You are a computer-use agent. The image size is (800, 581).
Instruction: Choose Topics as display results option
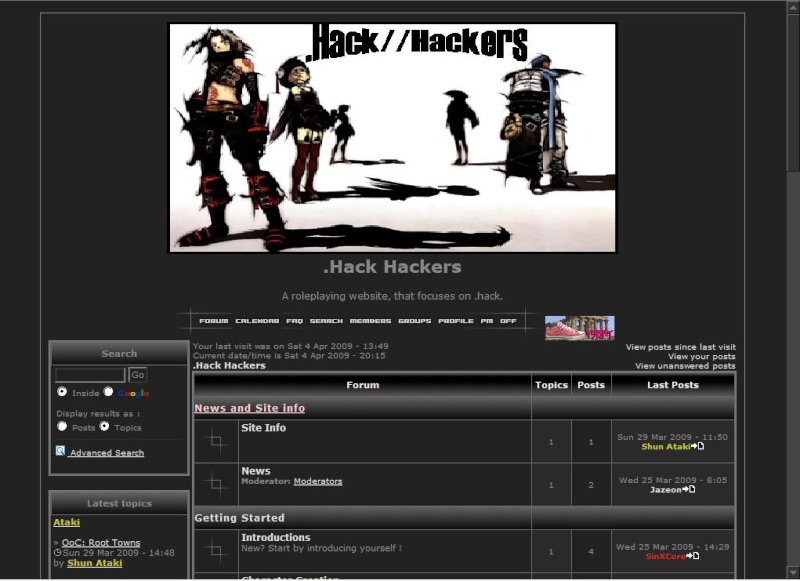(105, 426)
